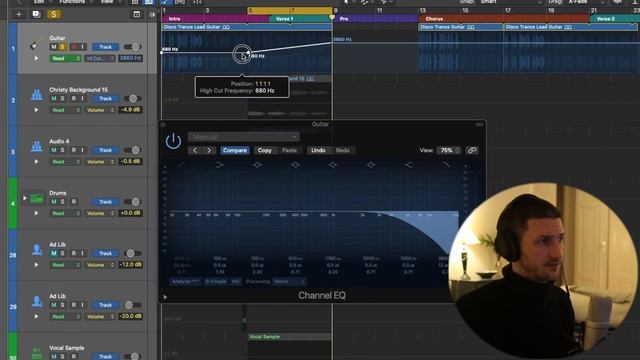Open Christy Background 15 Volume parameter dropdown

100,110
